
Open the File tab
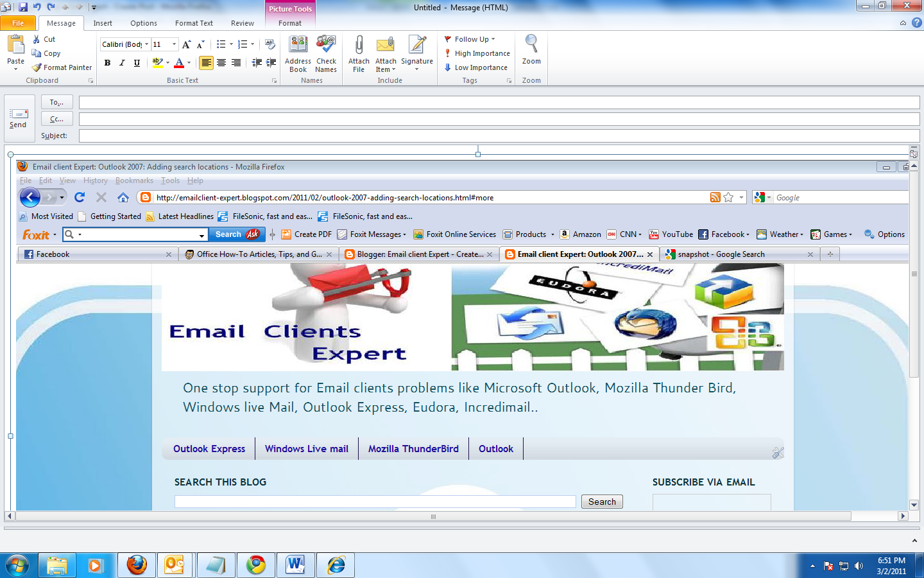18,23
